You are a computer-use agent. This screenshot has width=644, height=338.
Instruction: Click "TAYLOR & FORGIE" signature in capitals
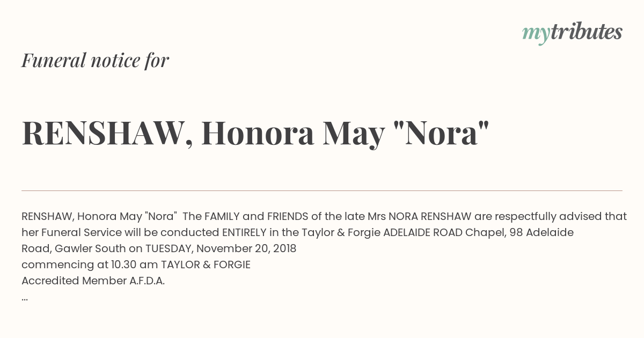pos(206,264)
